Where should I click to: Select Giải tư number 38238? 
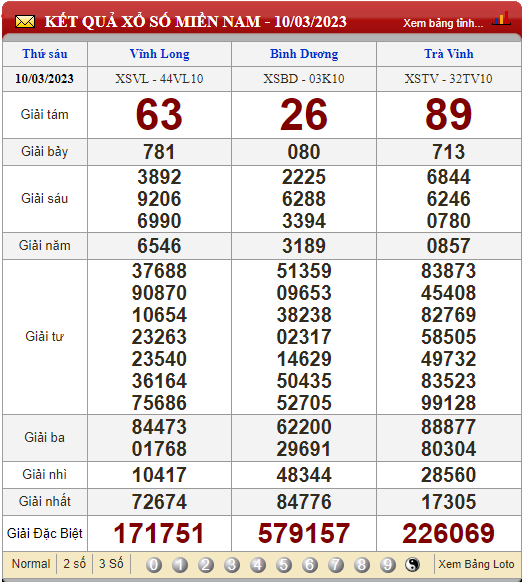[304, 315]
